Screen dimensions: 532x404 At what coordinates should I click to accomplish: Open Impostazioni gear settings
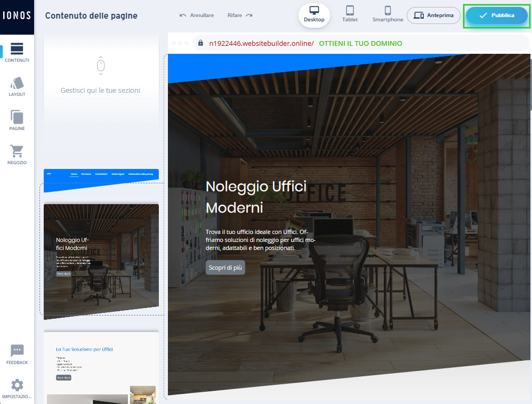click(x=17, y=389)
